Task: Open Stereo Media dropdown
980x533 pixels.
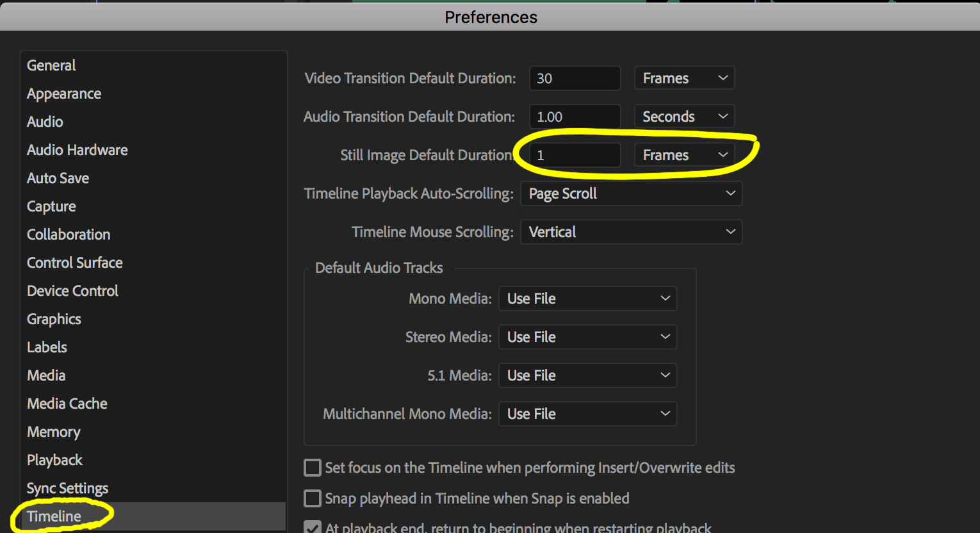Action: (x=587, y=337)
